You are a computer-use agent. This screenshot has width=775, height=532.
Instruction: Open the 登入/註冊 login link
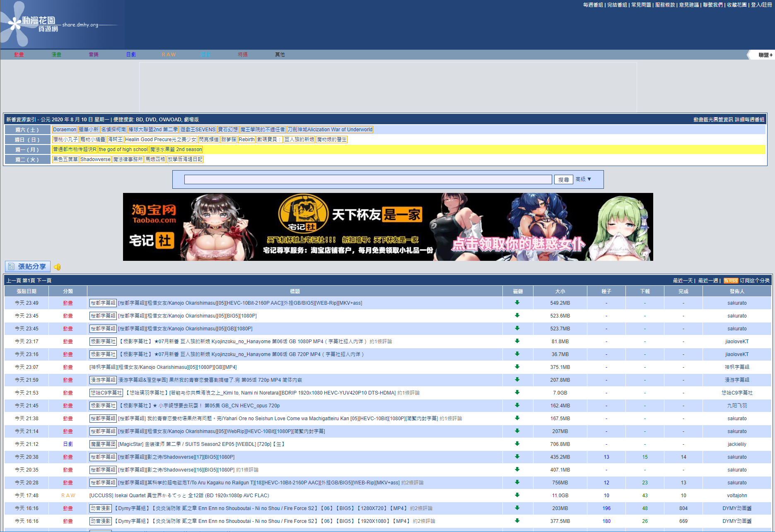point(761,5)
